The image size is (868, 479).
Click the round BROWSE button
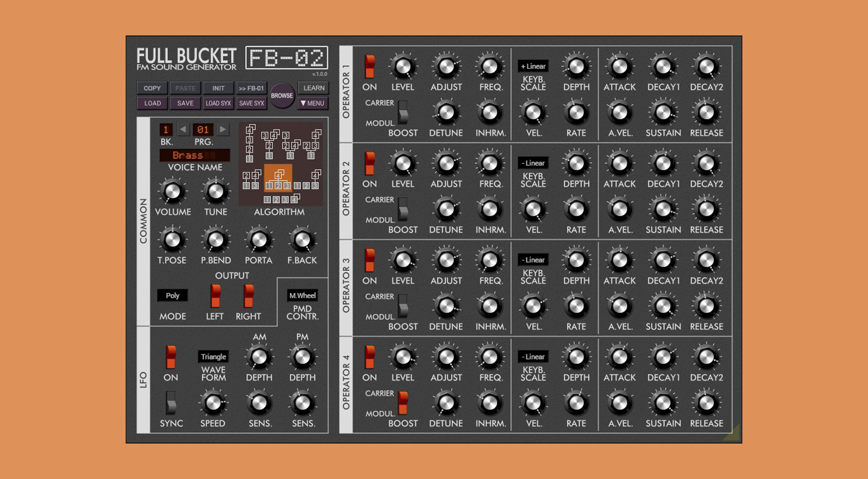point(282,96)
